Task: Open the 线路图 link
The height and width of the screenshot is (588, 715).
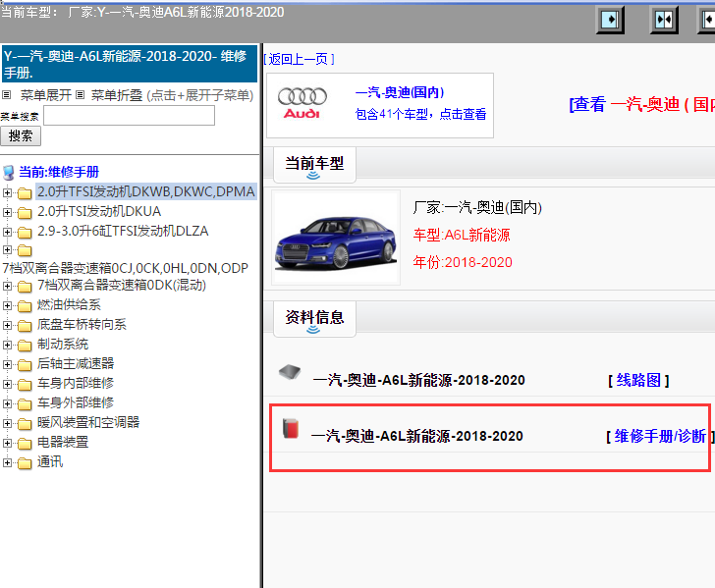Action: click(x=638, y=380)
